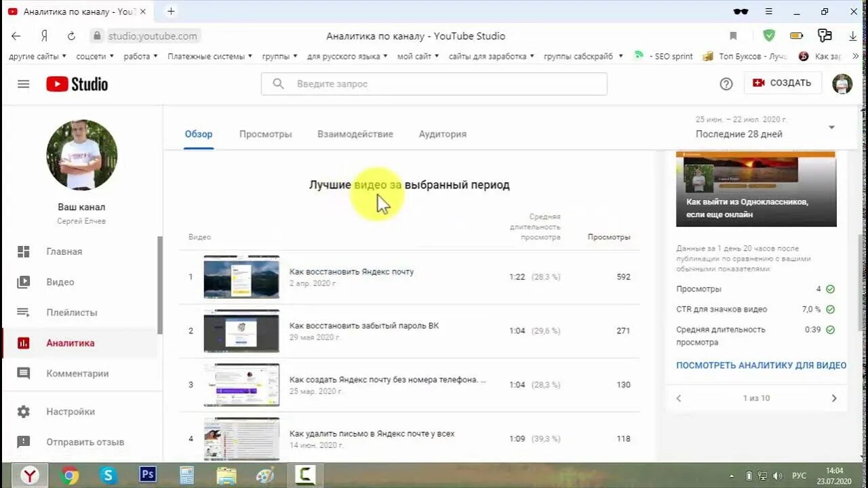Expand группы сабскрайб bookmarks folder
Screen dimensions: 868x488
583,56
